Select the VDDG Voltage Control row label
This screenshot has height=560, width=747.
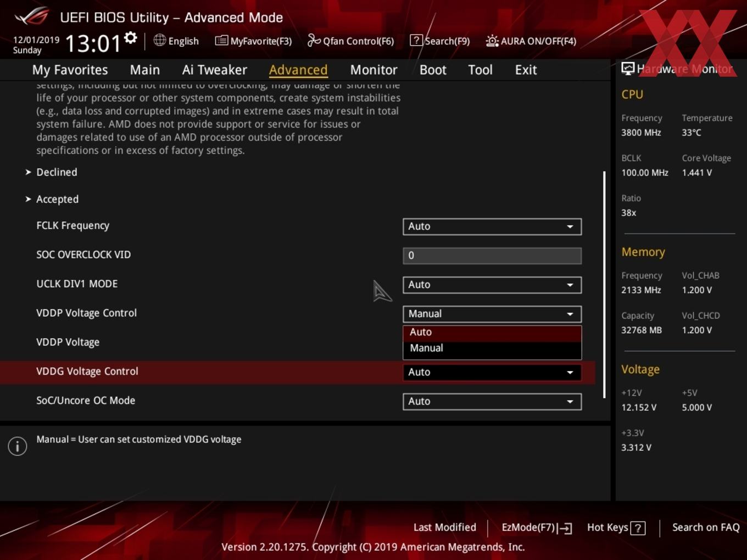click(87, 371)
